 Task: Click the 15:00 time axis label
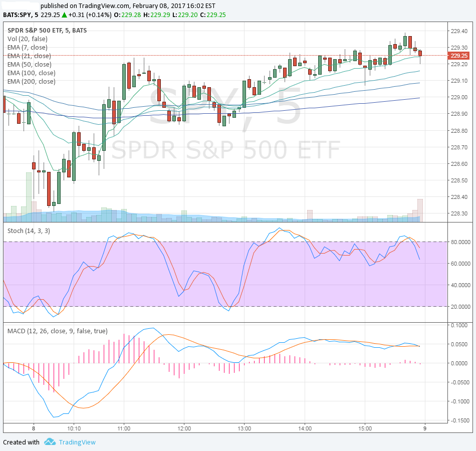(365, 428)
